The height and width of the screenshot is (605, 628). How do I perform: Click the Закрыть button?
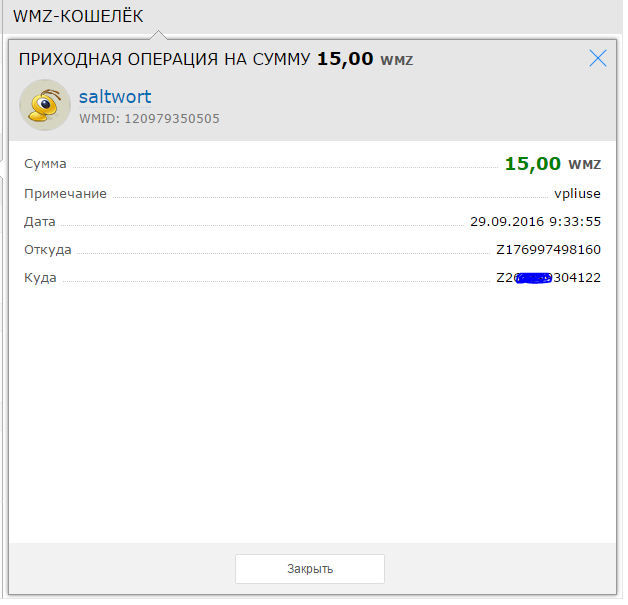310,569
